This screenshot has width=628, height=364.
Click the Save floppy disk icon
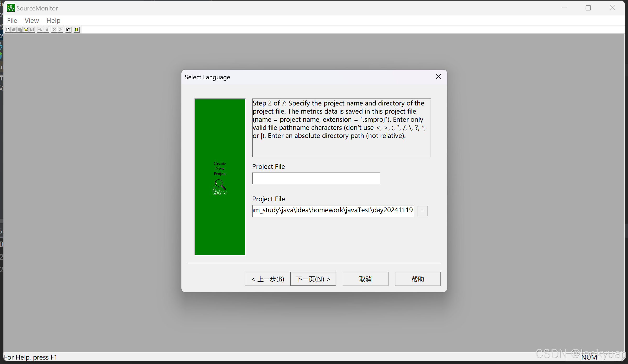[x=32, y=30]
